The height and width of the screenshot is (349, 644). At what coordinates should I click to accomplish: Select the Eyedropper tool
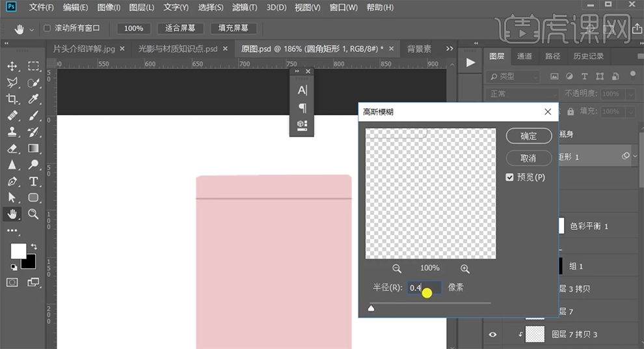tap(33, 99)
